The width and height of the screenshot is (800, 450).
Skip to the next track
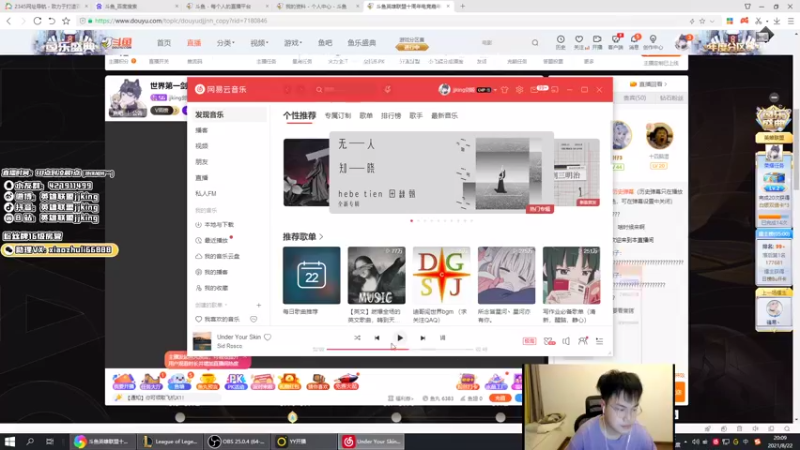point(422,338)
